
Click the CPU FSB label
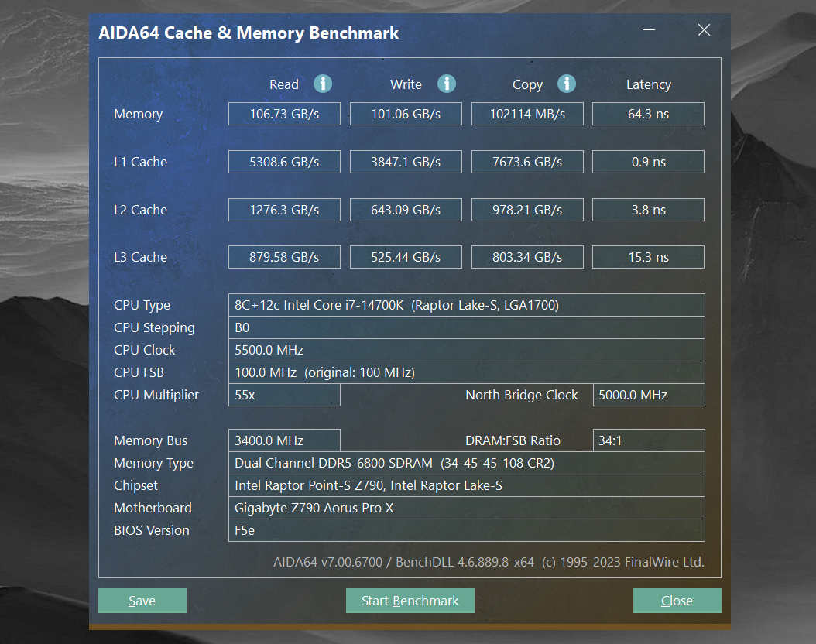[139, 372]
